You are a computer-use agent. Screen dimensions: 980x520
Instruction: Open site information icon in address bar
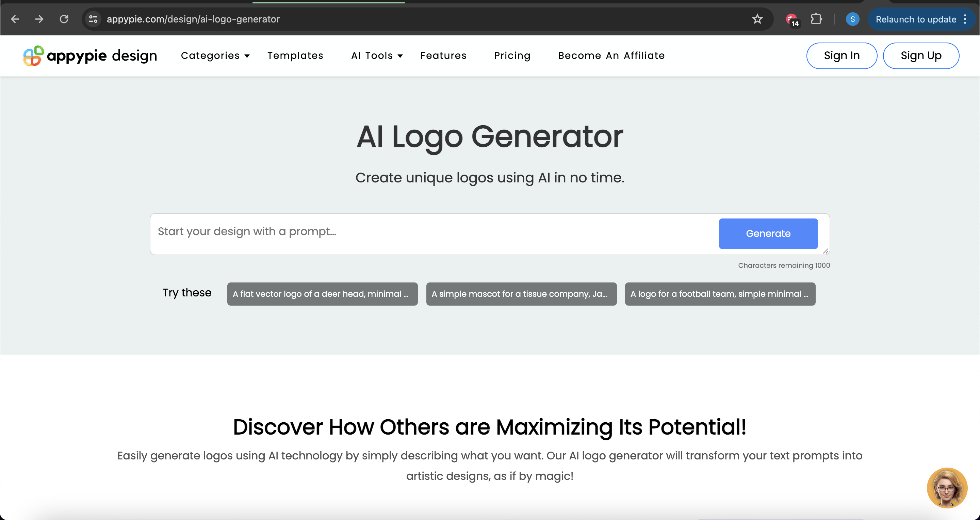tap(93, 19)
